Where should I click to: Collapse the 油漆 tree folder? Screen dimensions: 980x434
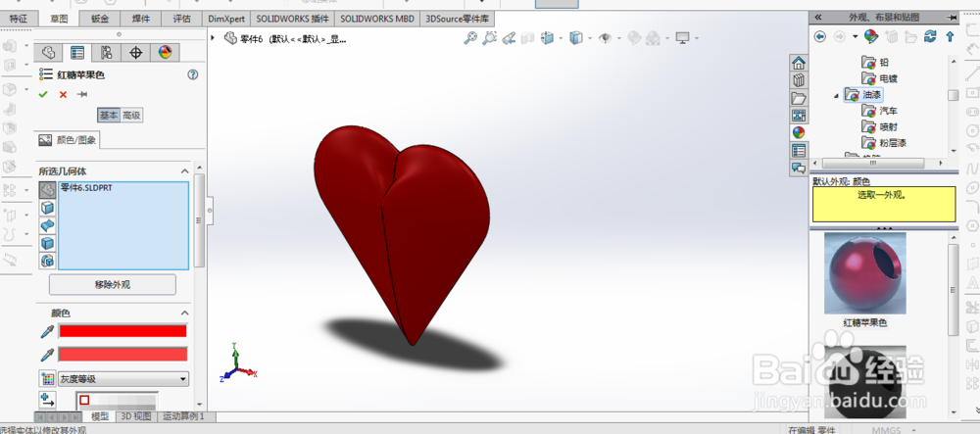(836, 96)
